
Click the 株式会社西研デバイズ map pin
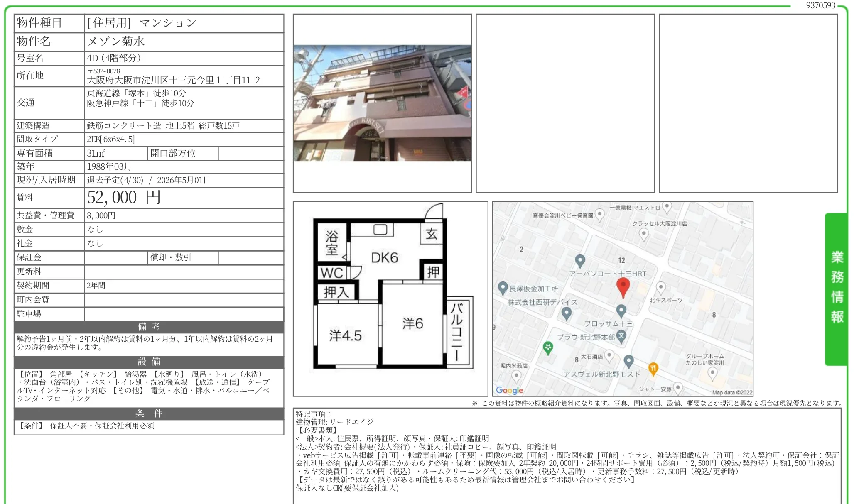[x=566, y=313]
